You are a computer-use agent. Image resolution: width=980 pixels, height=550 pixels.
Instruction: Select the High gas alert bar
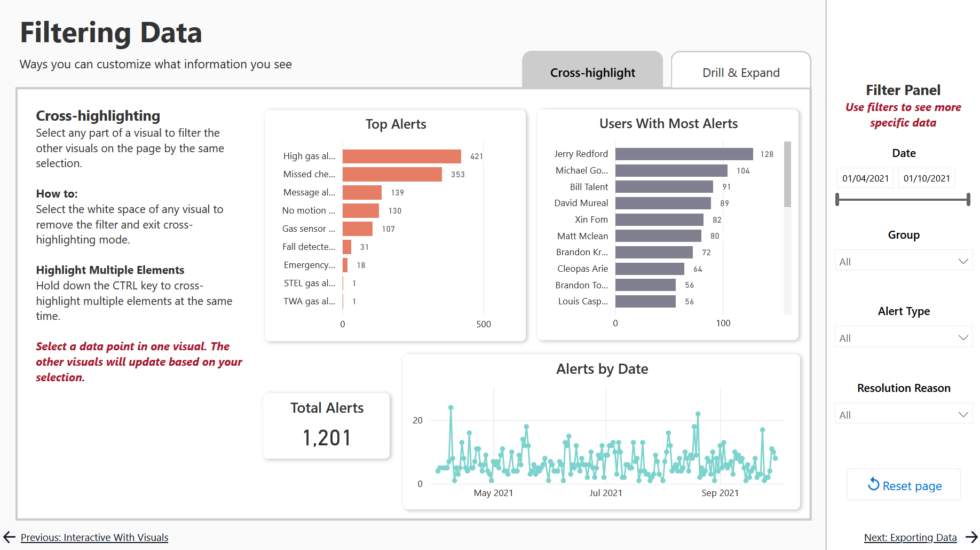pos(401,156)
